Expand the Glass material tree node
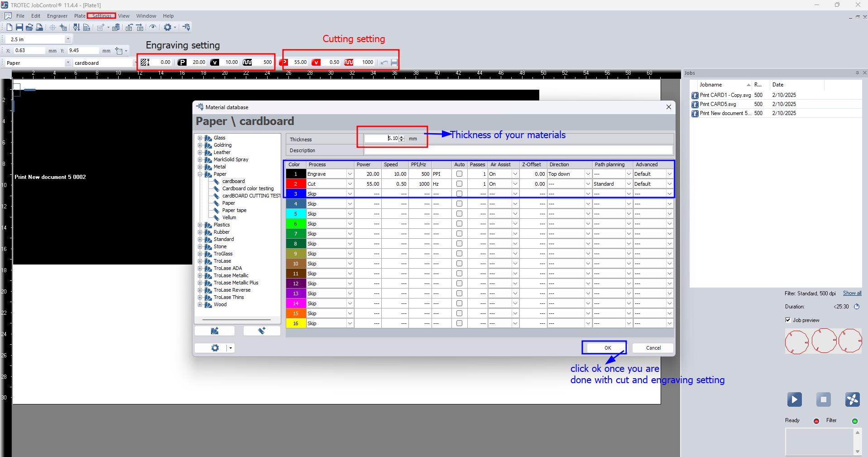This screenshot has height=457, width=868. (200, 138)
